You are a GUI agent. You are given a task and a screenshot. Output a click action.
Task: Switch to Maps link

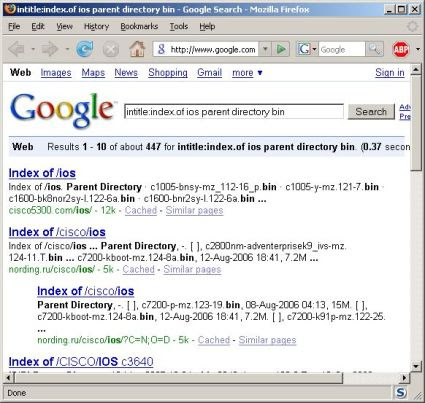tap(93, 73)
